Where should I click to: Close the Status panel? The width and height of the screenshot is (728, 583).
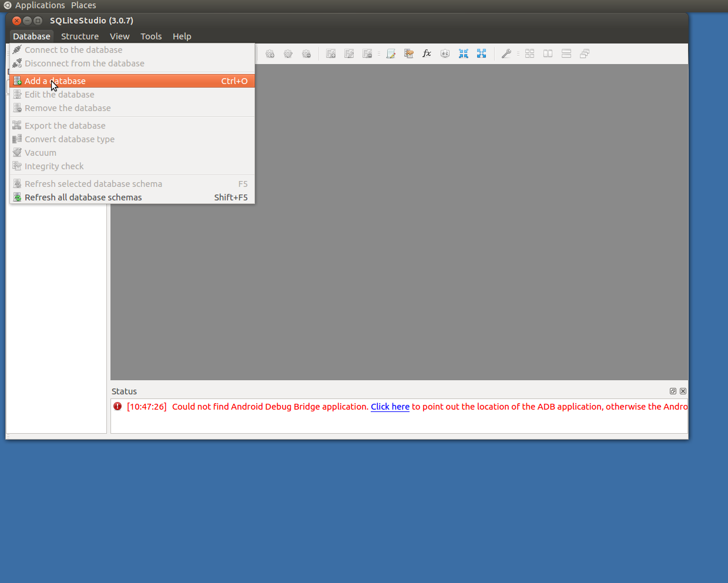click(683, 391)
